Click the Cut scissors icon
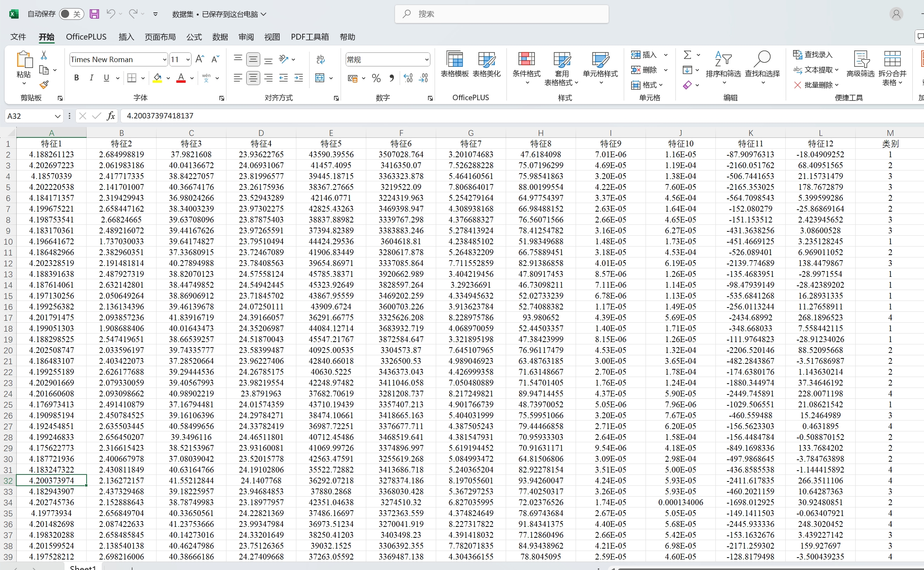This screenshot has height=570, width=924. [x=44, y=55]
